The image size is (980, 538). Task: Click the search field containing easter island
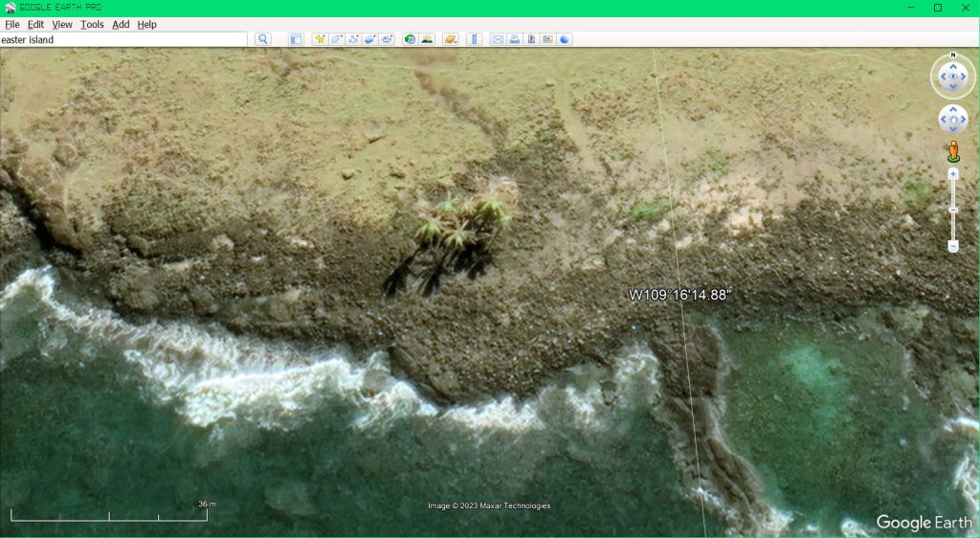tap(122, 39)
